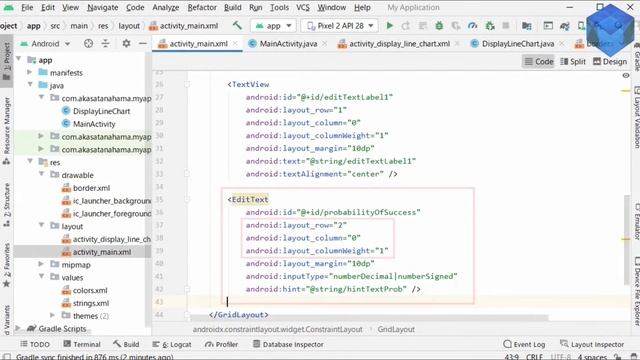Open the Project side tool window

(x=7, y=61)
